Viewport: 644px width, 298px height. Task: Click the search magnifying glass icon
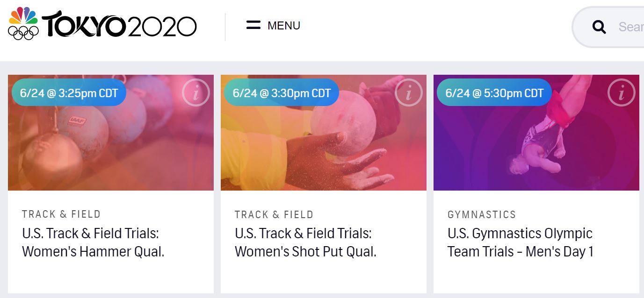(599, 27)
